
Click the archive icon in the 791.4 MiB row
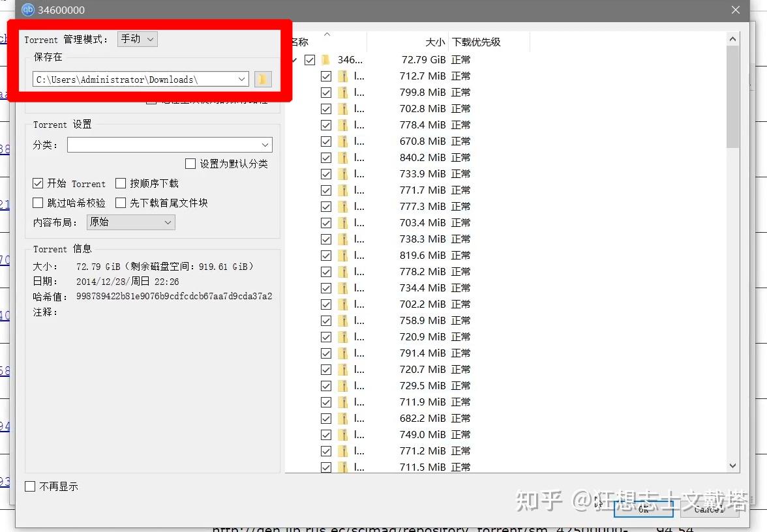point(343,353)
